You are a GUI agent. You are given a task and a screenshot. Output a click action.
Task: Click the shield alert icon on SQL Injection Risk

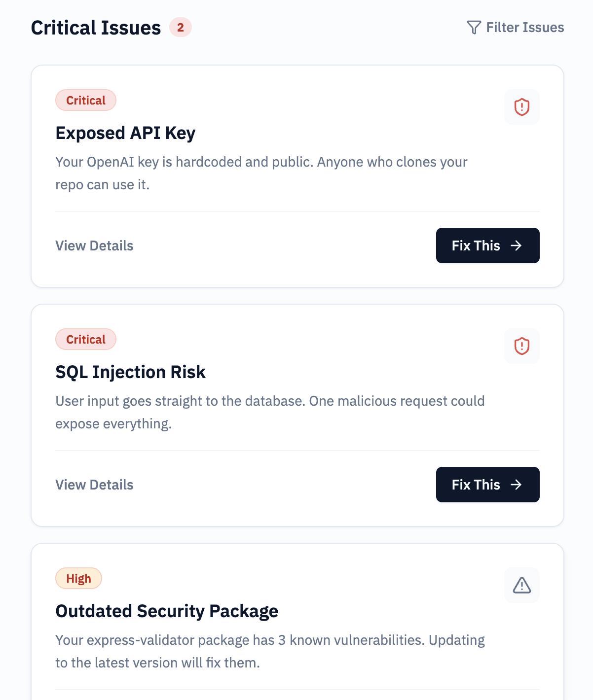(x=521, y=346)
